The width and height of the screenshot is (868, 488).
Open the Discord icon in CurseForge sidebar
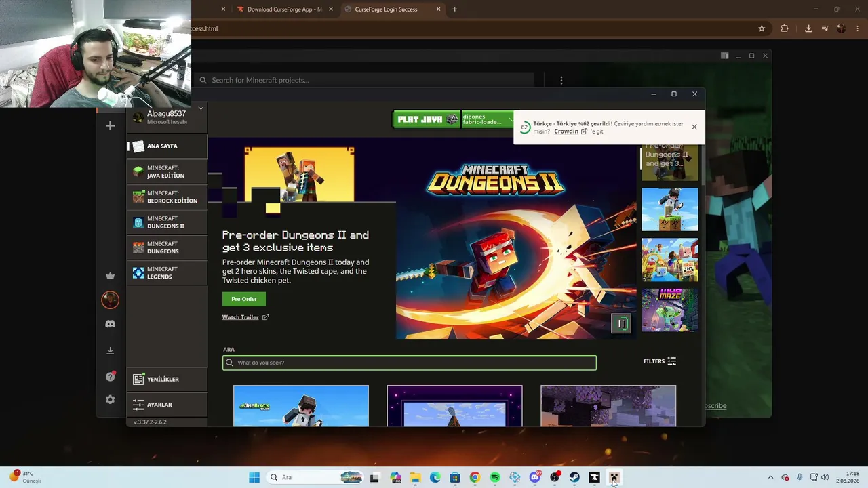pos(111,324)
